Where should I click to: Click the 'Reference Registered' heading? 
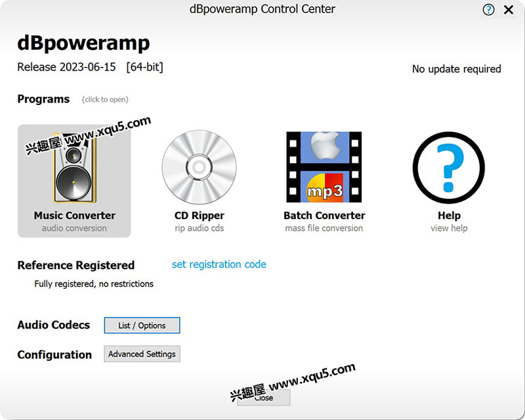click(76, 265)
